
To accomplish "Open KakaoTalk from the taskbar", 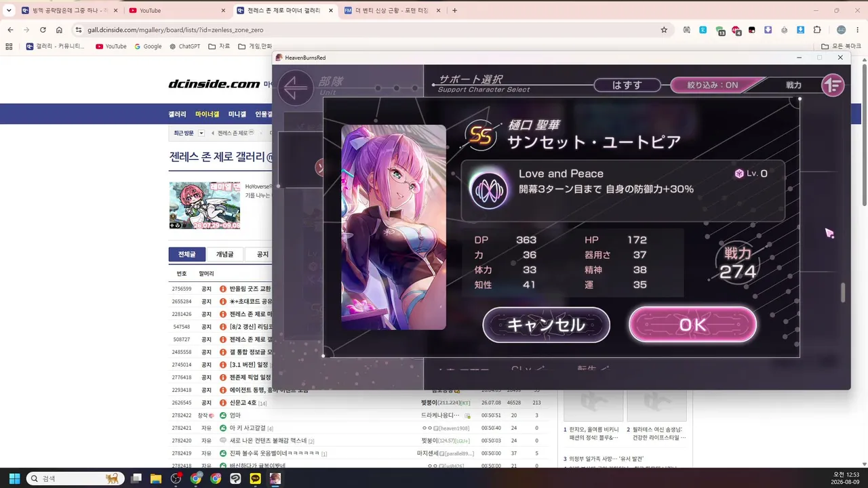I will point(255,479).
